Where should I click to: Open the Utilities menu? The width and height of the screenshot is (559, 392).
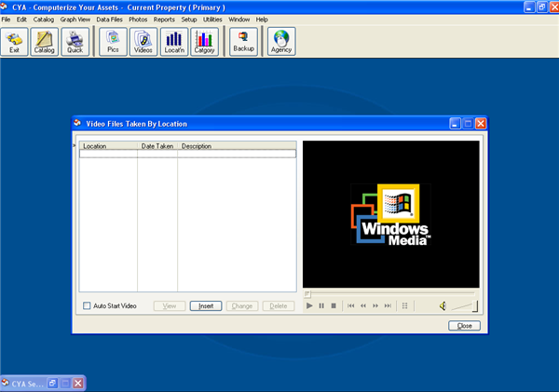coord(212,20)
